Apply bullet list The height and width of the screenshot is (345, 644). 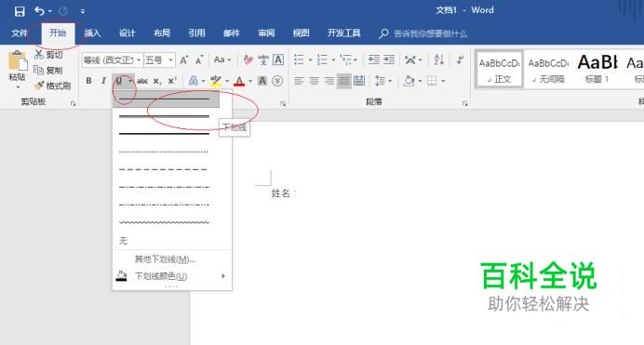[x=299, y=60]
